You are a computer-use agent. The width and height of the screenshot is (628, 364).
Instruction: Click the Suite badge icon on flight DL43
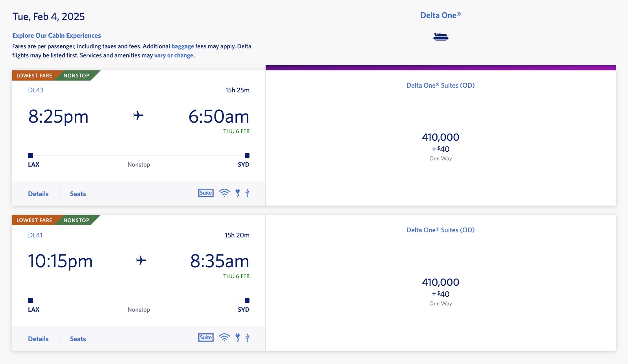tap(205, 193)
